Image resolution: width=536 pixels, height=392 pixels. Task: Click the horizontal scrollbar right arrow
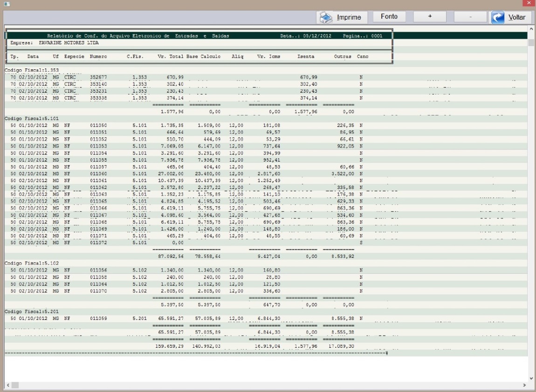pyautogui.click(x=524, y=385)
